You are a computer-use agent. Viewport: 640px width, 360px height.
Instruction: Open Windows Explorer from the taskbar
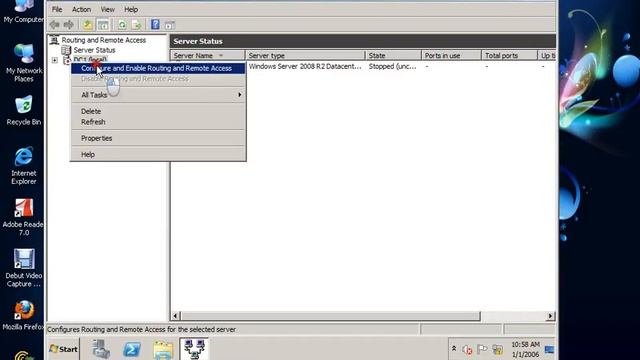coord(163,349)
